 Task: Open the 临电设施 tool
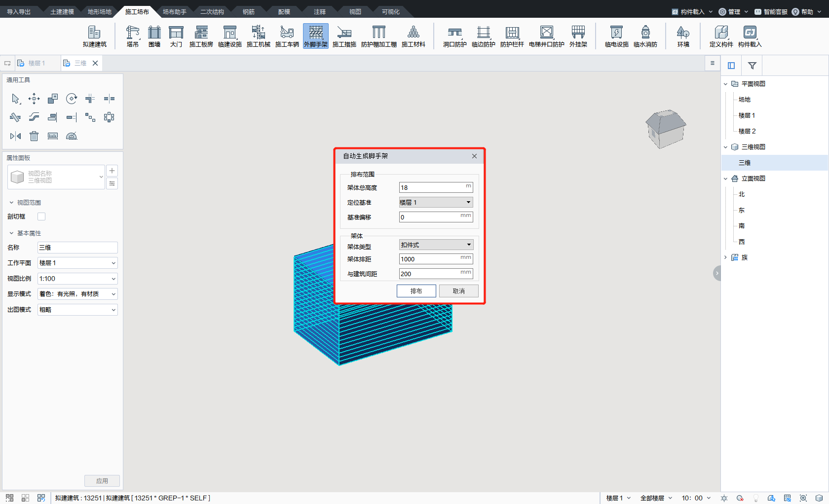pos(617,36)
